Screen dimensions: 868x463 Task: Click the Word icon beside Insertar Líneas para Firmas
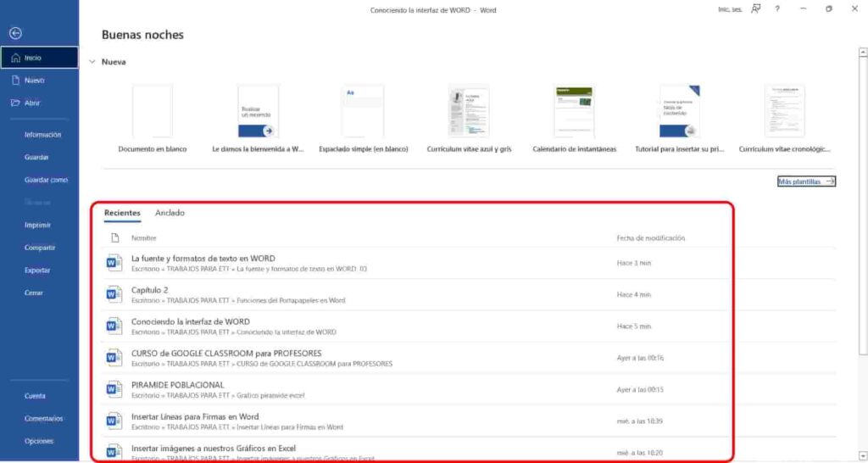point(114,421)
